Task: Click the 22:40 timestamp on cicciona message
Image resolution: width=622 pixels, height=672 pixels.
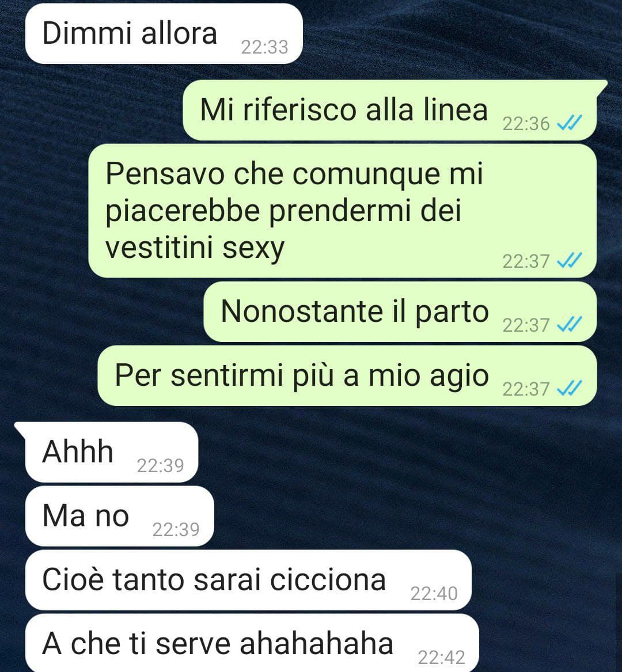Action: pyautogui.click(x=434, y=594)
